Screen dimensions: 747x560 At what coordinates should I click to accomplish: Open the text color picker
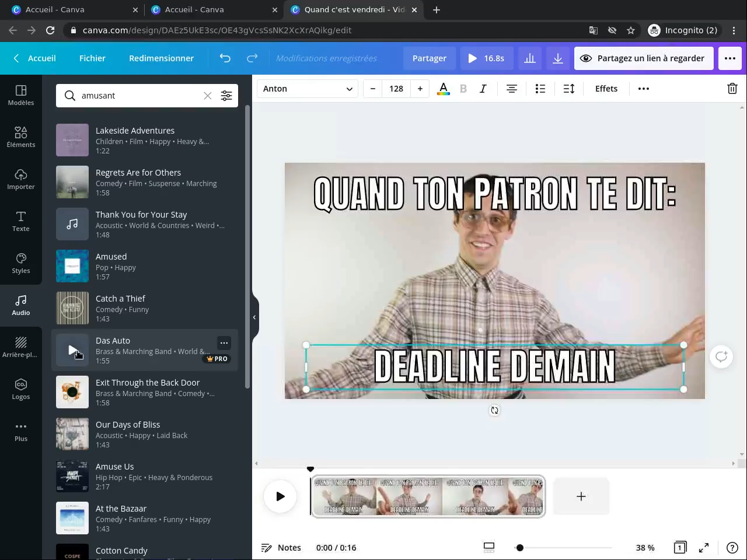[444, 89]
